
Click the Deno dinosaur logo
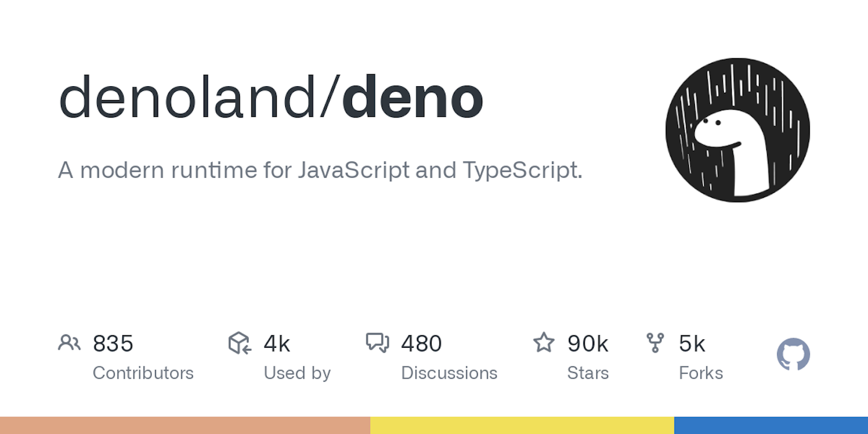click(738, 130)
